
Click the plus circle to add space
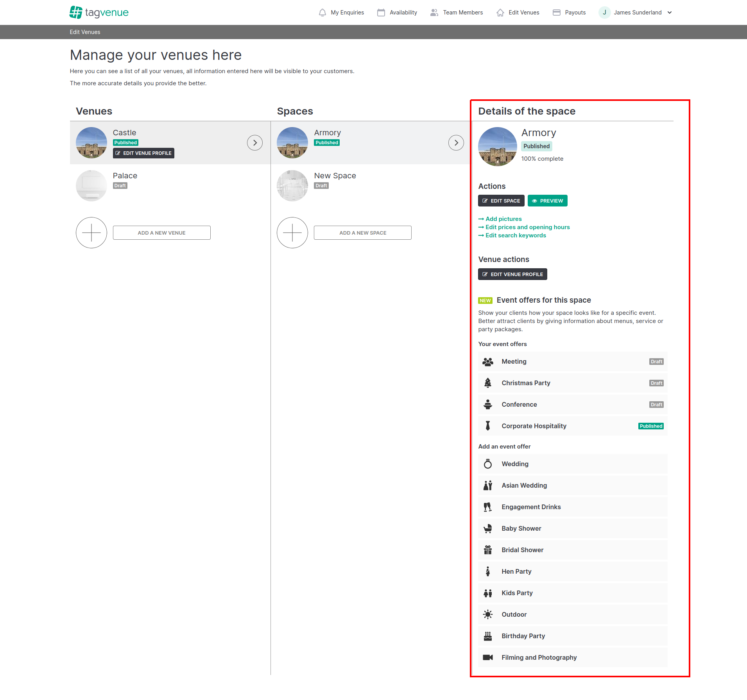[292, 233]
